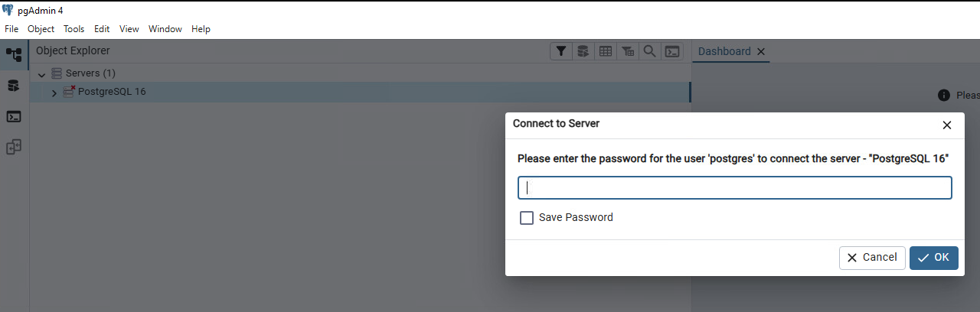Click the View Data table icon
This screenshot has width=980, height=312.
tap(606, 51)
